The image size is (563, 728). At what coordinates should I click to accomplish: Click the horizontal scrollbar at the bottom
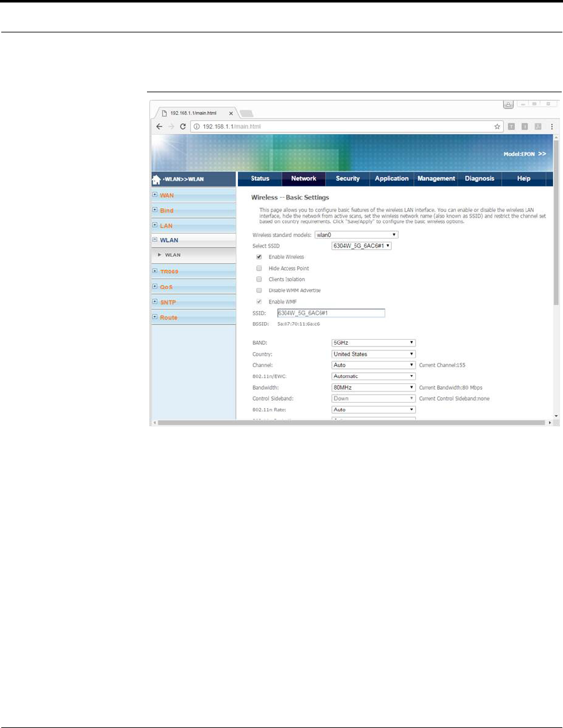(351, 423)
